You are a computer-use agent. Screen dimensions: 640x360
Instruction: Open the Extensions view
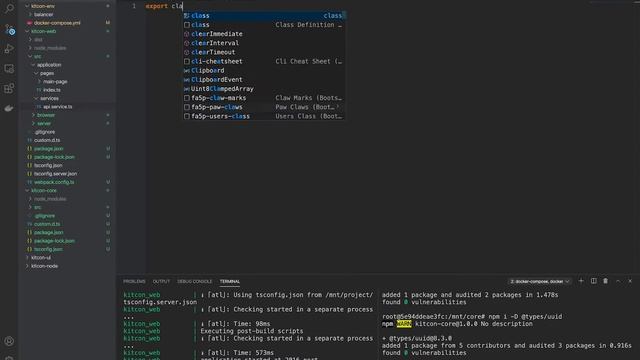[9, 88]
